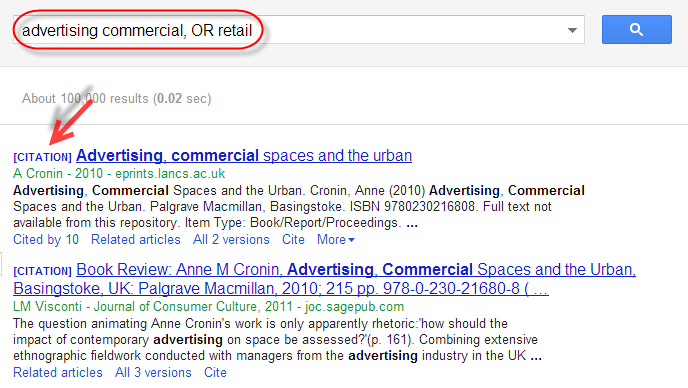Click the eprints.lancs.ac.uk source text
688x388 pixels.
click(x=170, y=173)
